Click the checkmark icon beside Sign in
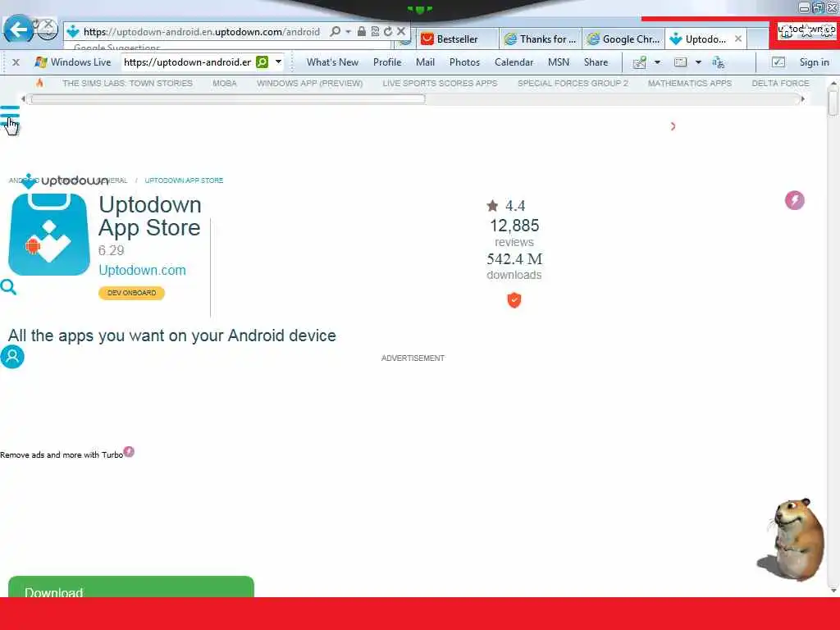The image size is (840, 630). click(778, 62)
